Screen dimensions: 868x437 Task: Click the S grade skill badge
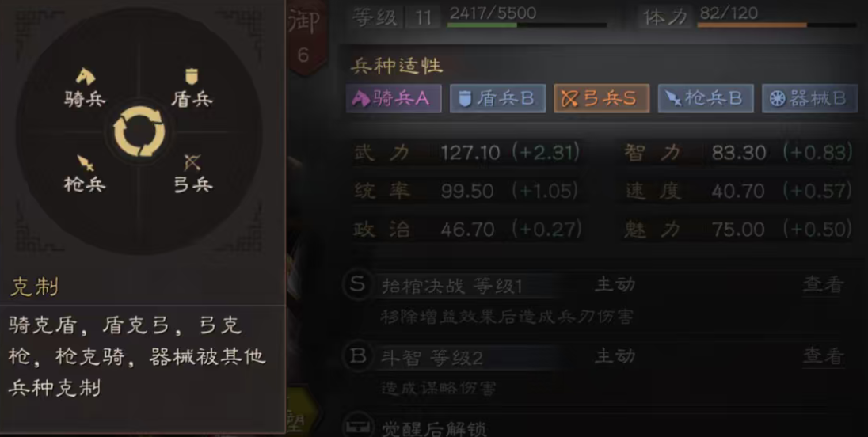tap(358, 285)
